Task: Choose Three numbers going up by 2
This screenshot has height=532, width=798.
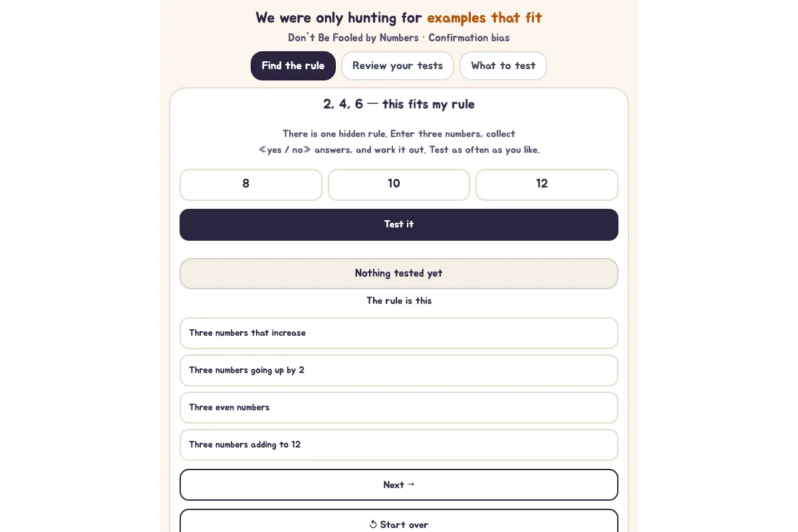Action: (x=399, y=370)
